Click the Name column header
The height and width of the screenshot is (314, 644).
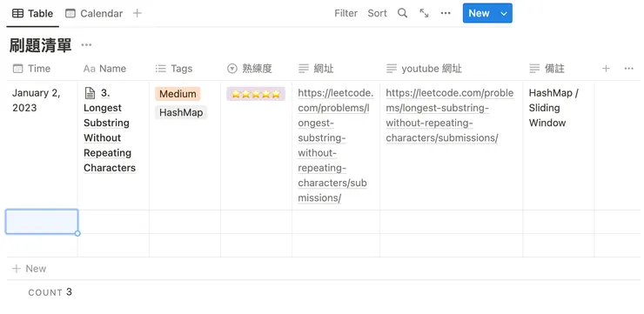pos(113,69)
